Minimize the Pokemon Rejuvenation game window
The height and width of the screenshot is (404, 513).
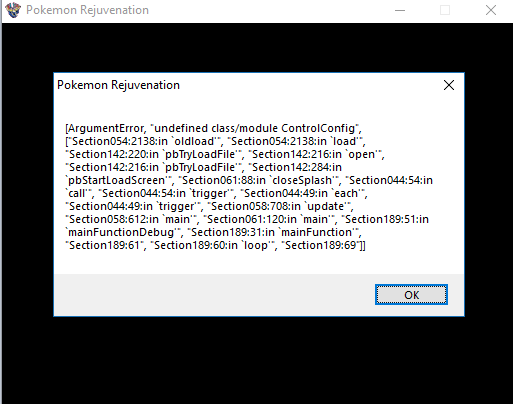coord(400,10)
